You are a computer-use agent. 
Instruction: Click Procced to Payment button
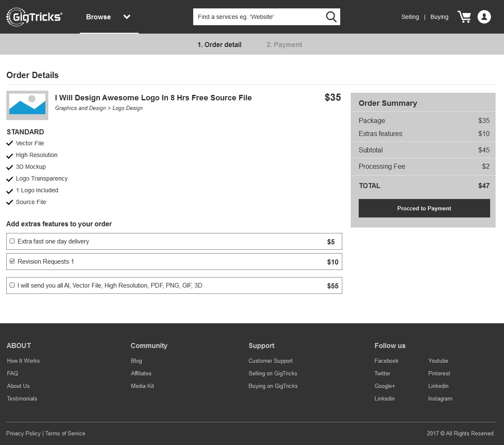(x=424, y=208)
